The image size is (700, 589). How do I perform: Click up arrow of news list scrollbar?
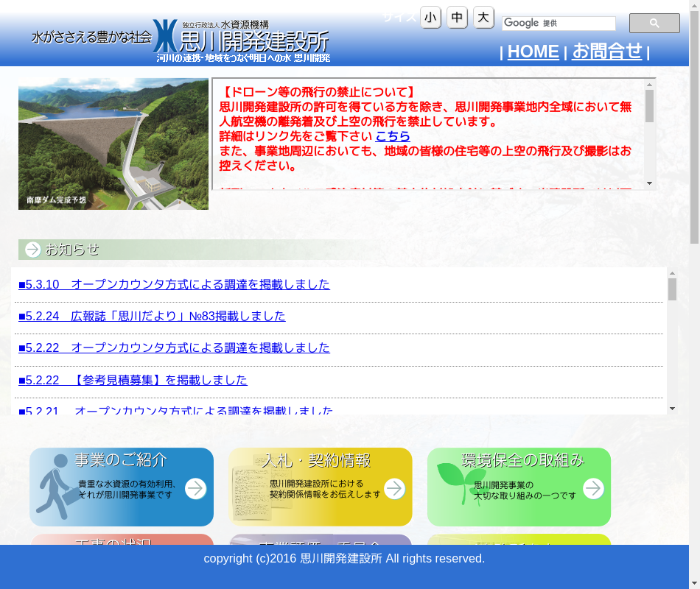672,273
